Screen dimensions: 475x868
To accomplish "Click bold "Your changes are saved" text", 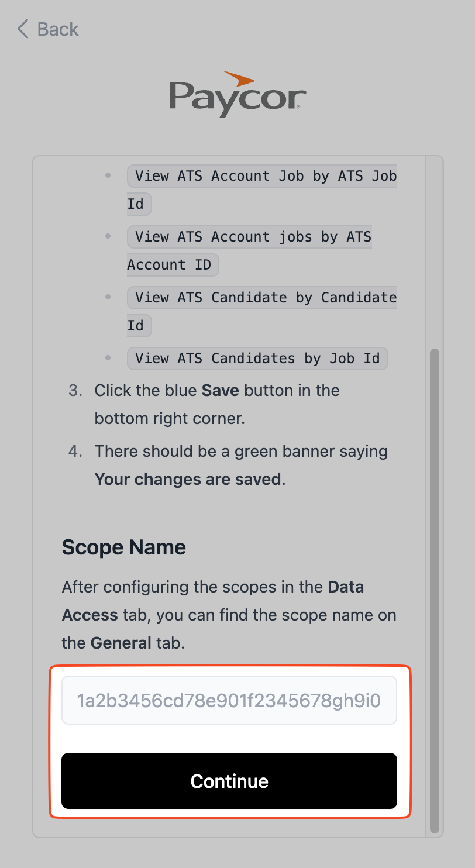I will (188, 479).
